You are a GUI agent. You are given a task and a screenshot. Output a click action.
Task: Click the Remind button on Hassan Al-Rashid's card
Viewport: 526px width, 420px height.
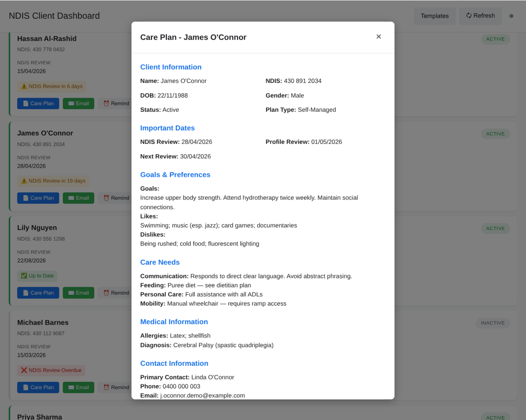click(117, 103)
